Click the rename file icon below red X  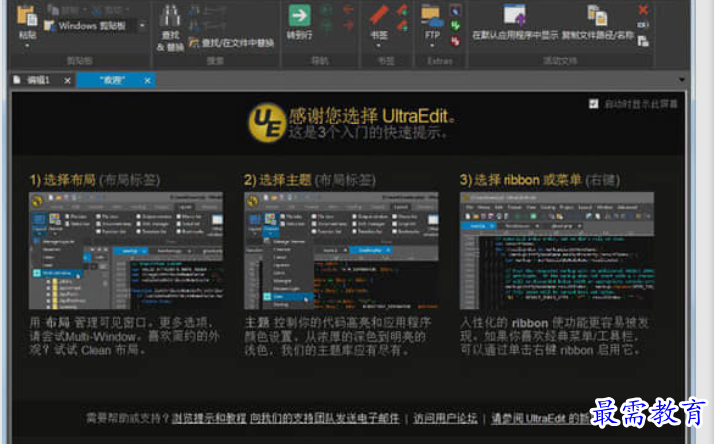point(643,25)
